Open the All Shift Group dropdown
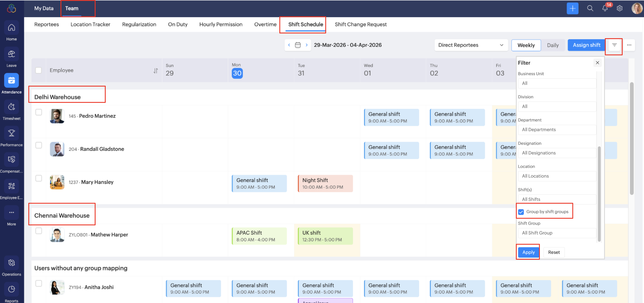The height and width of the screenshot is (303, 644). pos(557,233)
